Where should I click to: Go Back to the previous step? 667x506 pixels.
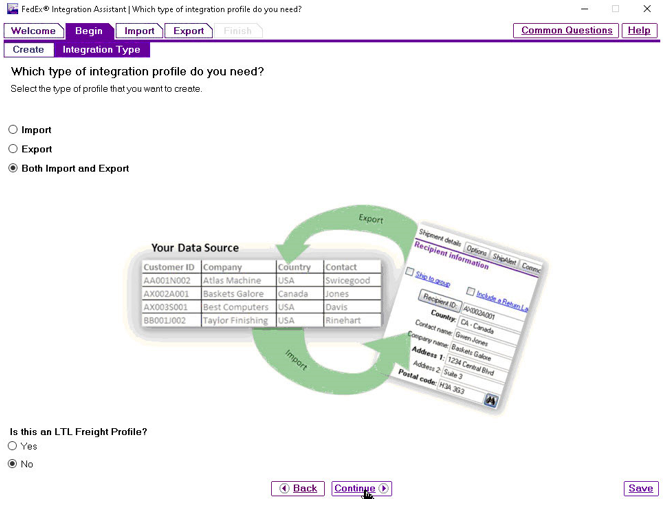tap(298, 488)
